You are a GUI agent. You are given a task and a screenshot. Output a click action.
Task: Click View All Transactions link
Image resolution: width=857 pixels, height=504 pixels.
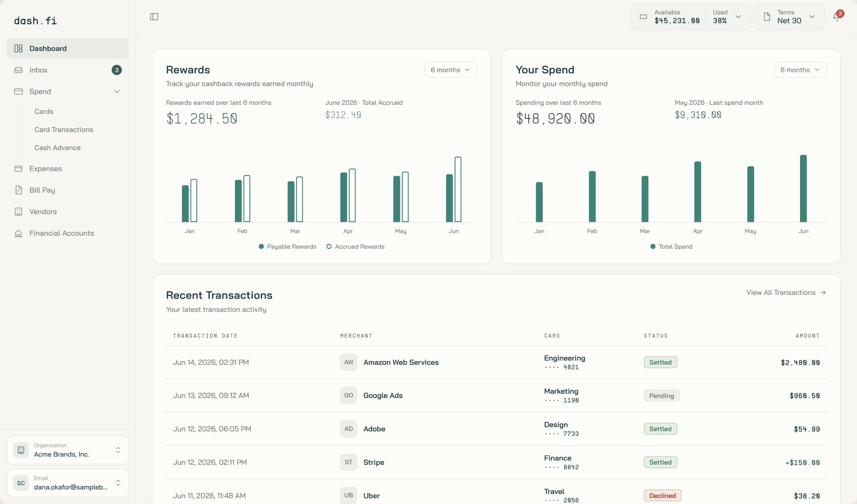click(x=786, y=293)
